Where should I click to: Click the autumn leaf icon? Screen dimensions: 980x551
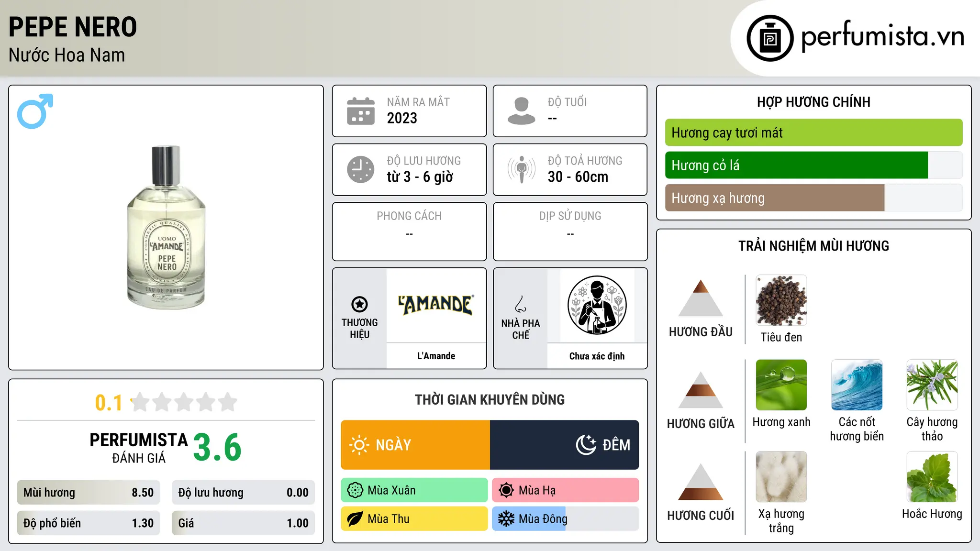click(x=355, y=519)
